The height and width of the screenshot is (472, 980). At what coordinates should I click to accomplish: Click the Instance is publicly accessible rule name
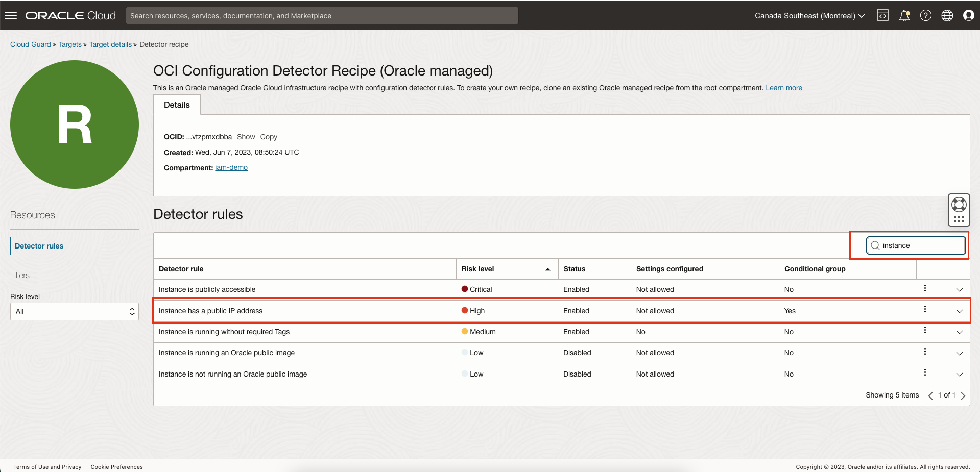207,289
